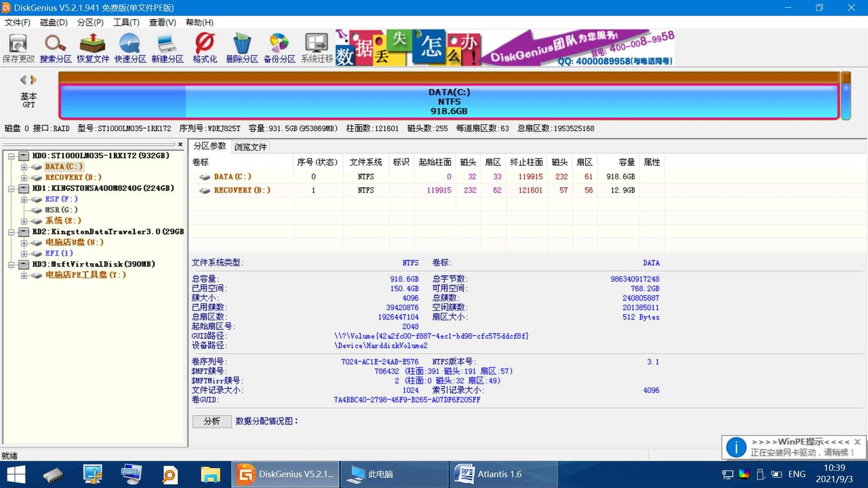This screenshot has height=488, width=868.
Task: Click the 文件系统 column header
Action: 366,162
